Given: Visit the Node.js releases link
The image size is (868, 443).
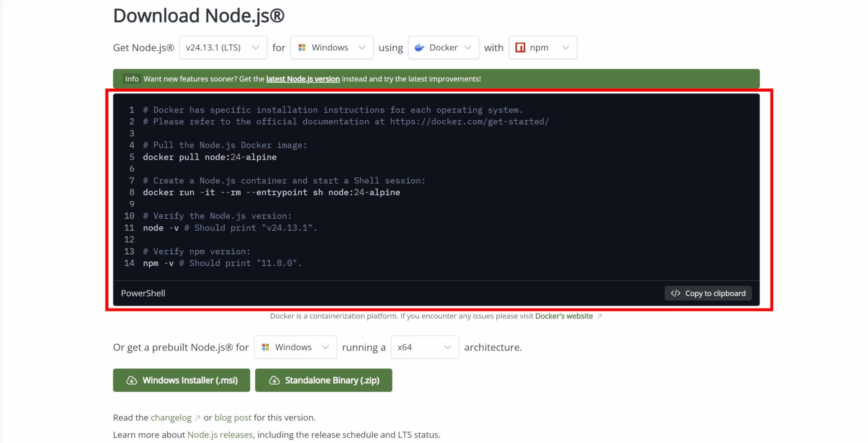Looking at the screenshot, I should tap(220, 435).
